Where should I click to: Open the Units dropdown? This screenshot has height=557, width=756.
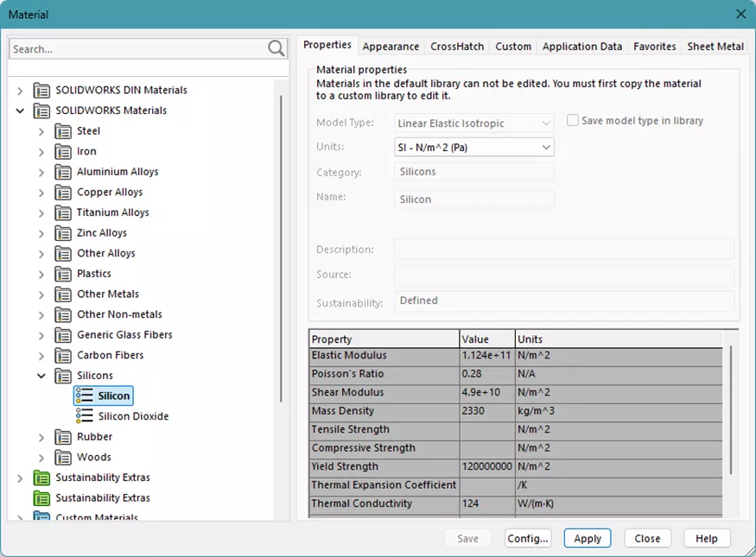tap(547, 147)
